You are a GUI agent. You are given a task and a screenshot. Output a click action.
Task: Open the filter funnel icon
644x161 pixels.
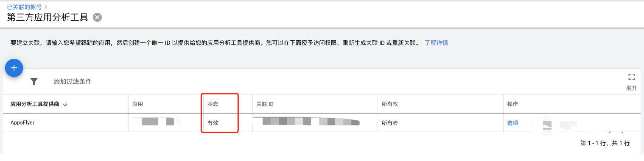(34, 82)
